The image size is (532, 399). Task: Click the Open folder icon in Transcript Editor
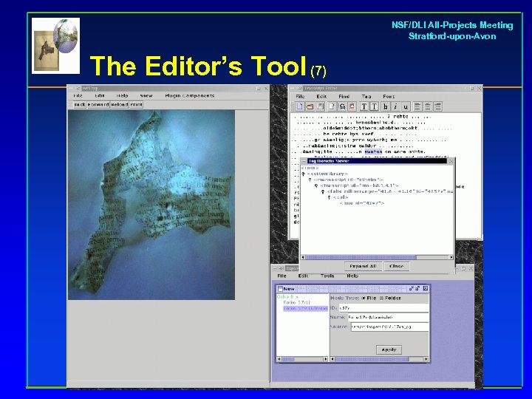[x=310, y=106]
